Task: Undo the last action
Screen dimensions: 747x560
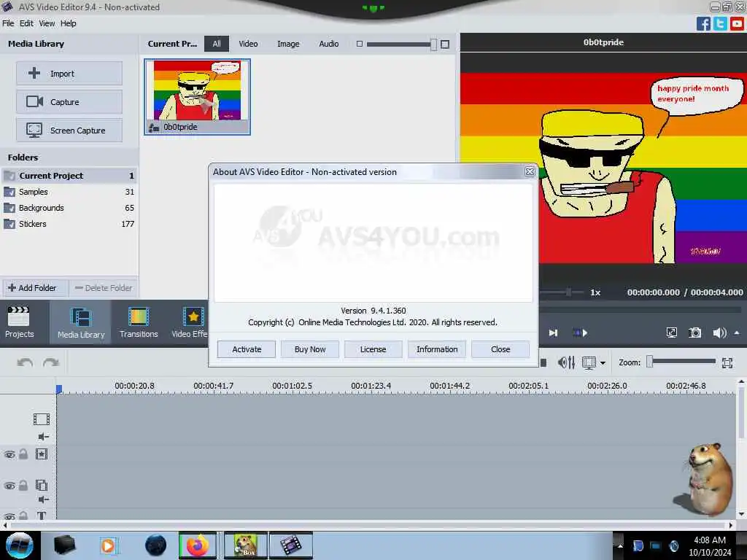Action: pyautogui.click(x=25, y=363)
